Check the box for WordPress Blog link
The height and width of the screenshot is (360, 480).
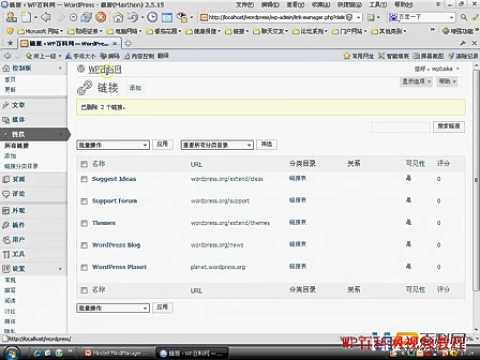(84, 245)
